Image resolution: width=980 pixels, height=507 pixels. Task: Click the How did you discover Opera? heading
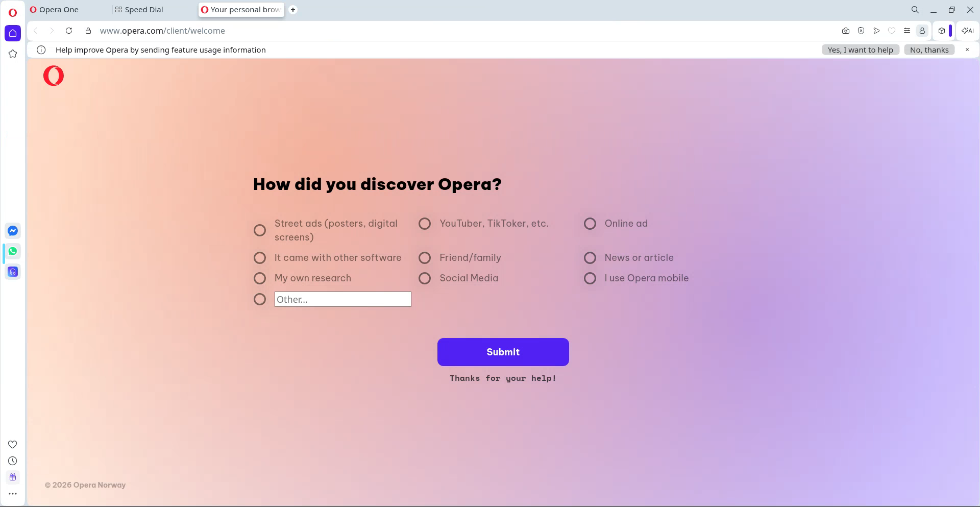coord(377,184)
